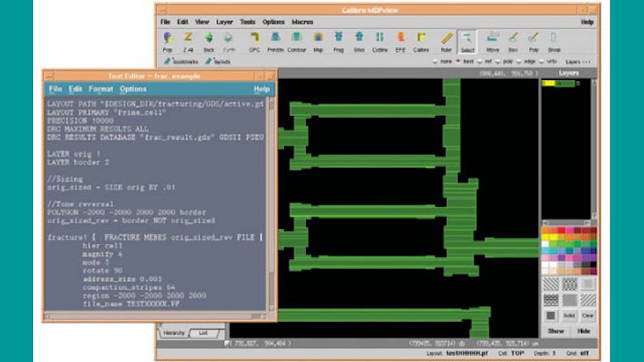Collapse the Layers panel via 'Layers <<<'
Screen dimensions: 644x362
[578, 62]
